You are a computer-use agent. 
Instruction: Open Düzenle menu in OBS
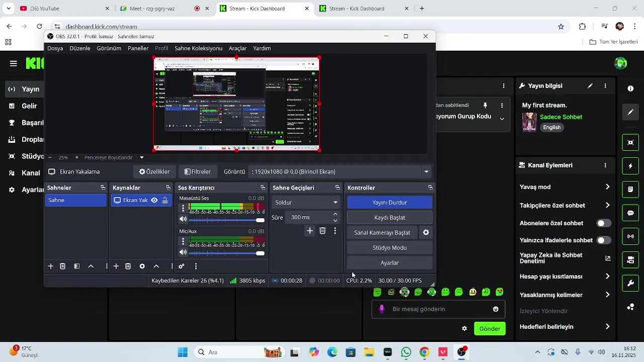click(80, 48)
